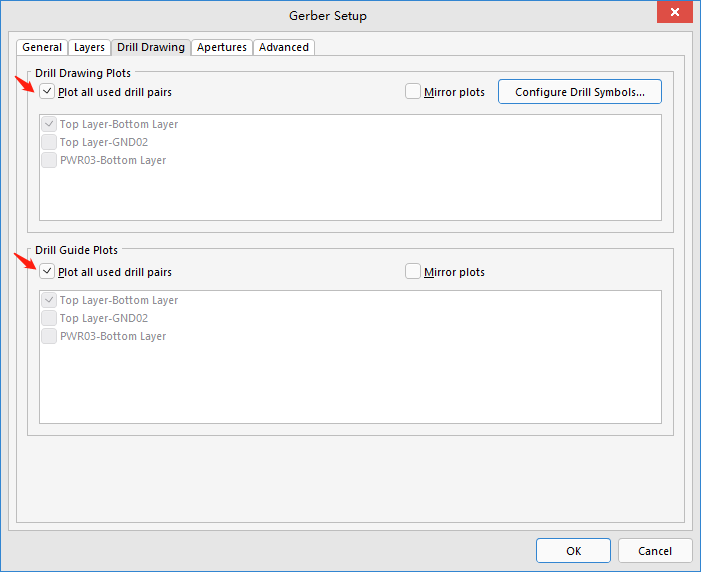Uncheck Plot all used drill pairs under Drill Drawing Plots
Viewport: 701px width, 572px height.
(x=48, y=92)
